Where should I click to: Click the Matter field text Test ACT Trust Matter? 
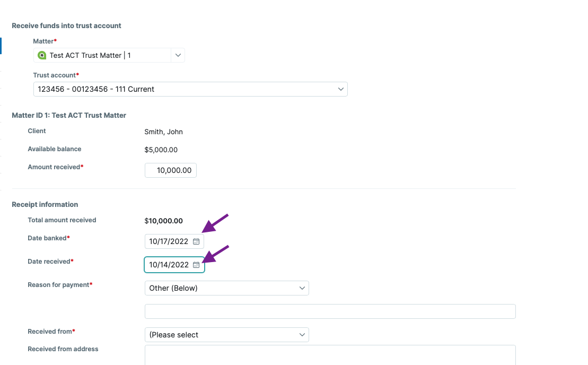tap(90, 56)
